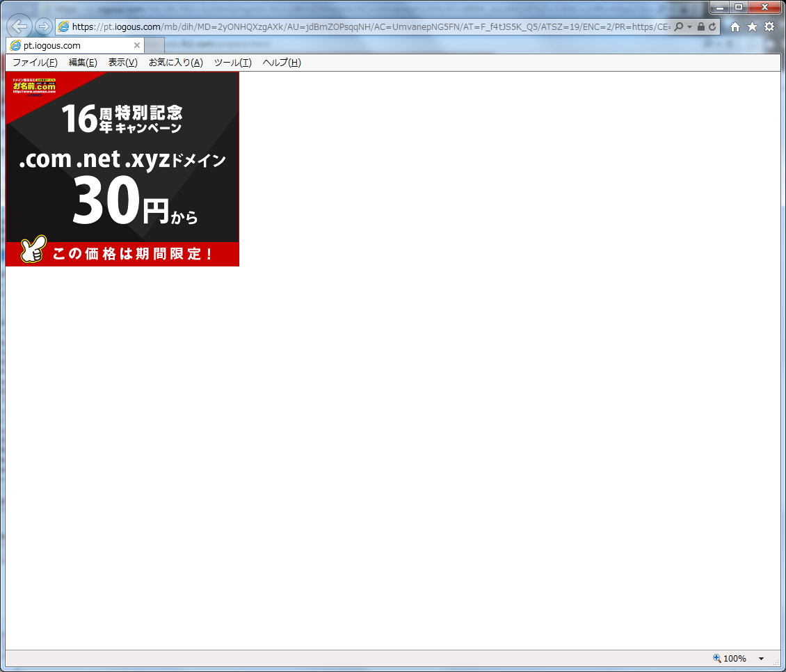Click the zoom level 100% magnifier icon
The image size is (786, 672).
(x=717, y=658)
